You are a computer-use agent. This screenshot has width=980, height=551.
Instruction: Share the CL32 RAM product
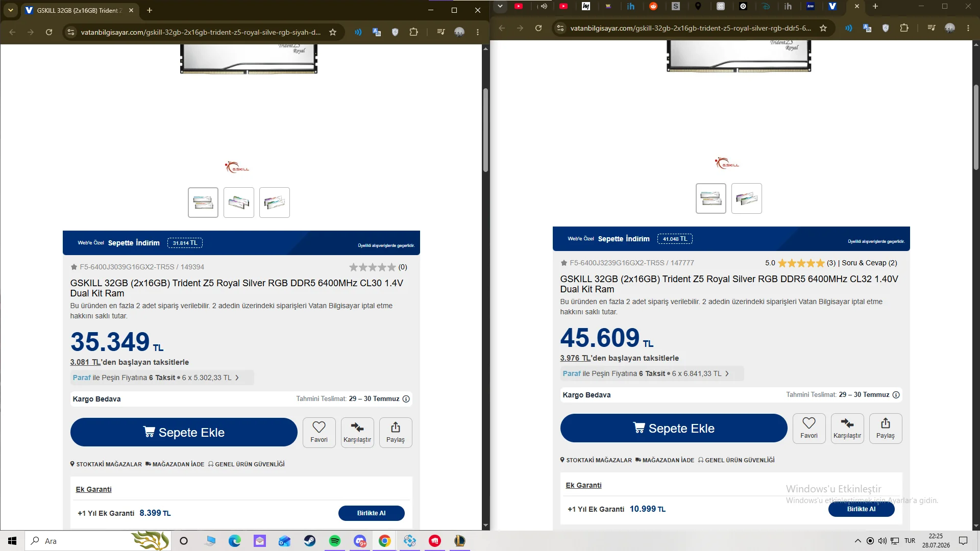[886, 429]
